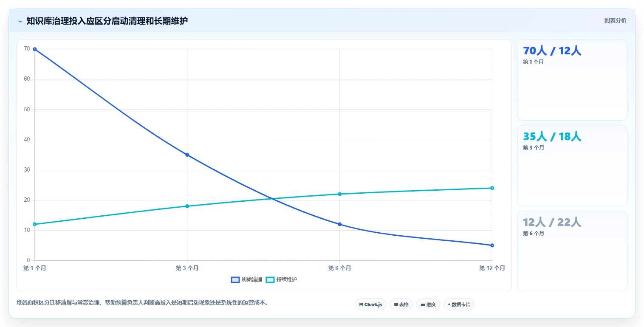Screen dimensions: 644x327
Task: Click the 第 3 个月 card caption
Action: pos(533,148)
